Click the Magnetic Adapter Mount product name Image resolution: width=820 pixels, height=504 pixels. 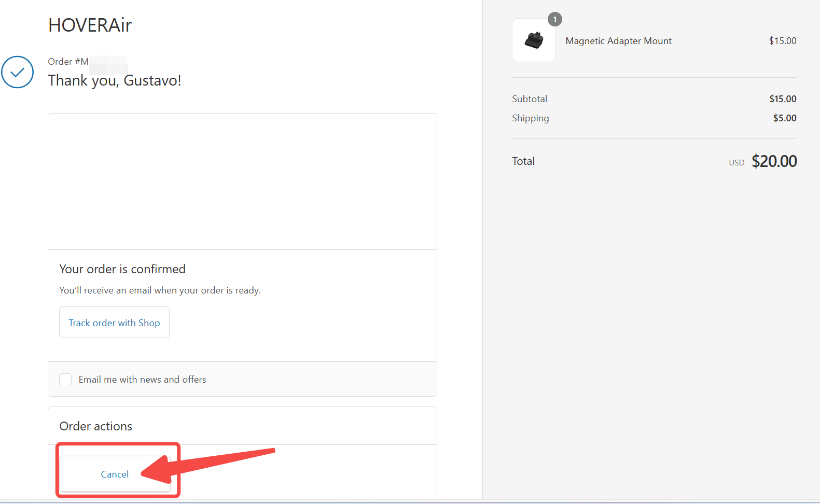coord(618,41)
